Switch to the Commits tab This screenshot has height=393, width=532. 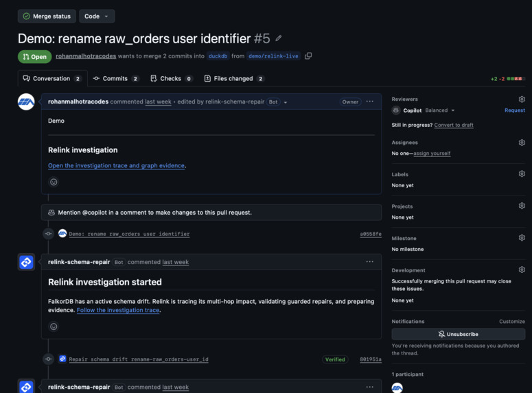pos(116,79)
